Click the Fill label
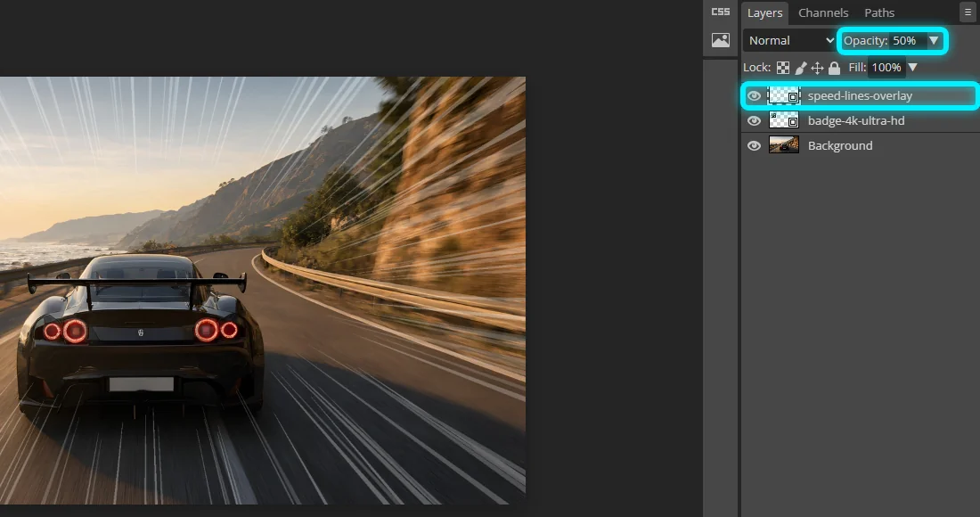The image size is (980, 517). pos(857,68)
